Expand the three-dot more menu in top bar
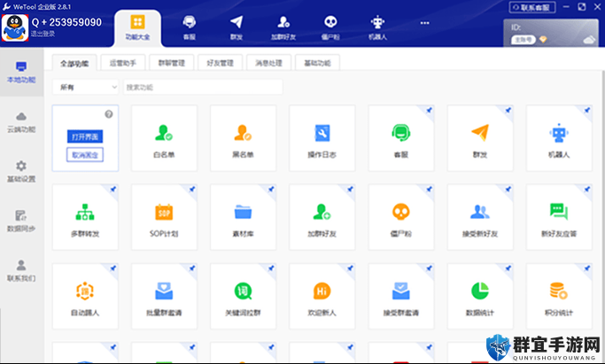Viewport: 605px width, 364px height. [x=425, y=23]
